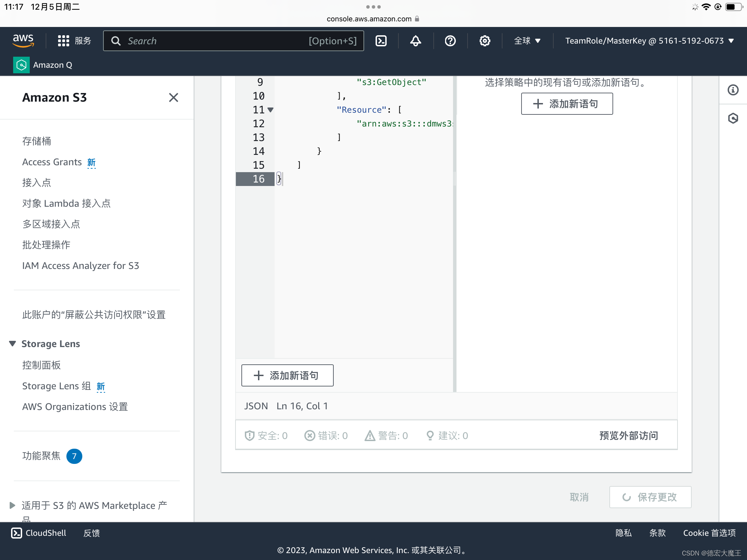Screen dimensions: 747x560
Task: Click the 安全: 0 shield indicator
Action: (x=266, y=436)
